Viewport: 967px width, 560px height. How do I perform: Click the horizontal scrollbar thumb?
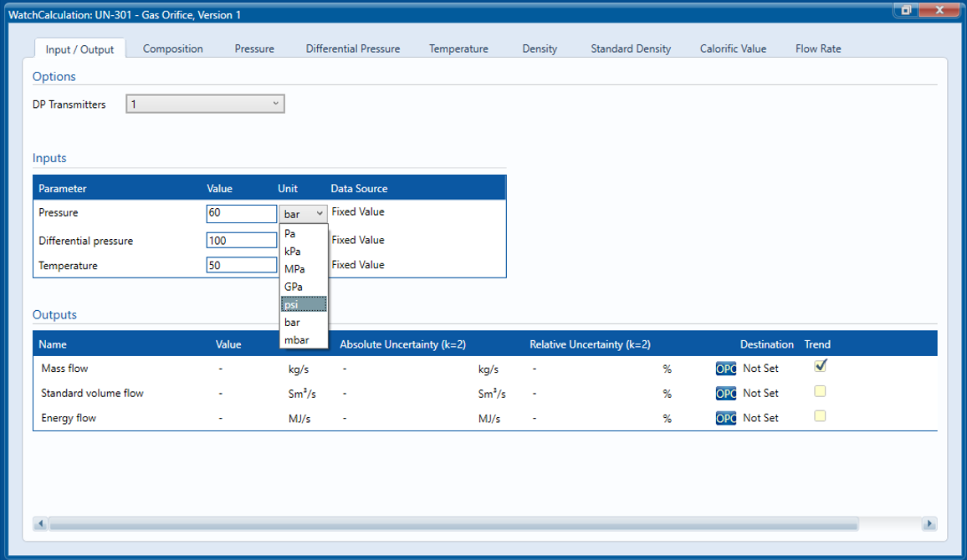pyautogui.click(x=454, y=524)
